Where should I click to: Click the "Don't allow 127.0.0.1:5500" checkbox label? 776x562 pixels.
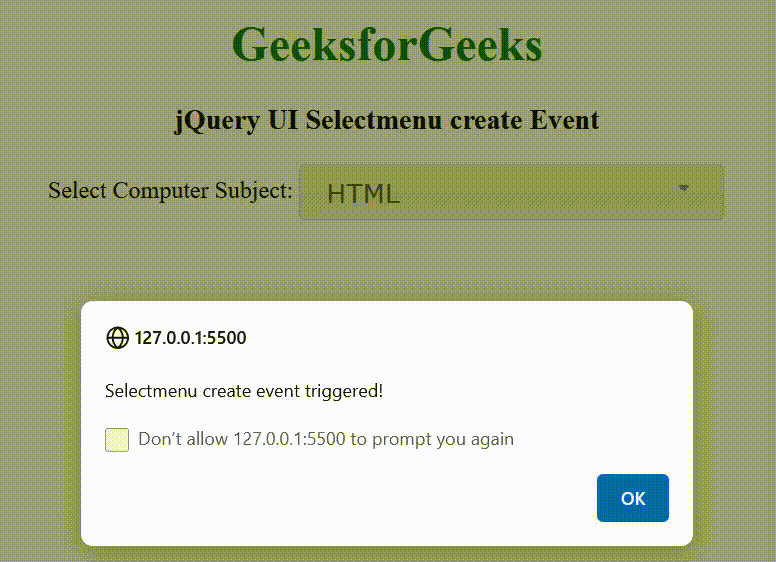(x=326, y=439)
